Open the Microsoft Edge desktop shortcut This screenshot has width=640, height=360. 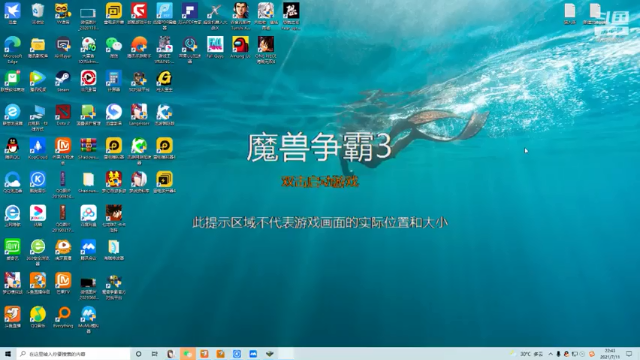point(12,49)
